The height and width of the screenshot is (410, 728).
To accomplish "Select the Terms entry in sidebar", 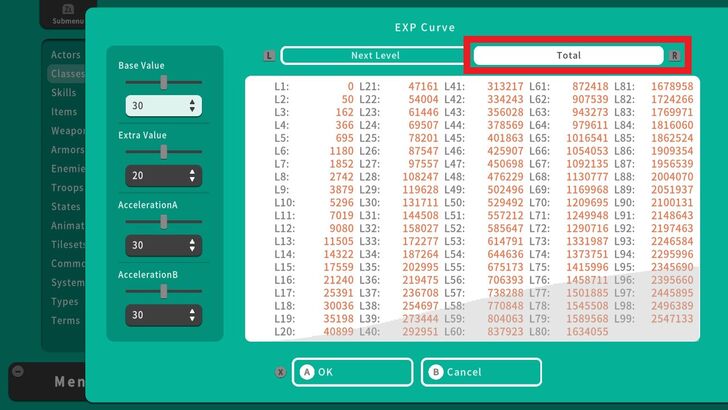I will tap(66, 320).
